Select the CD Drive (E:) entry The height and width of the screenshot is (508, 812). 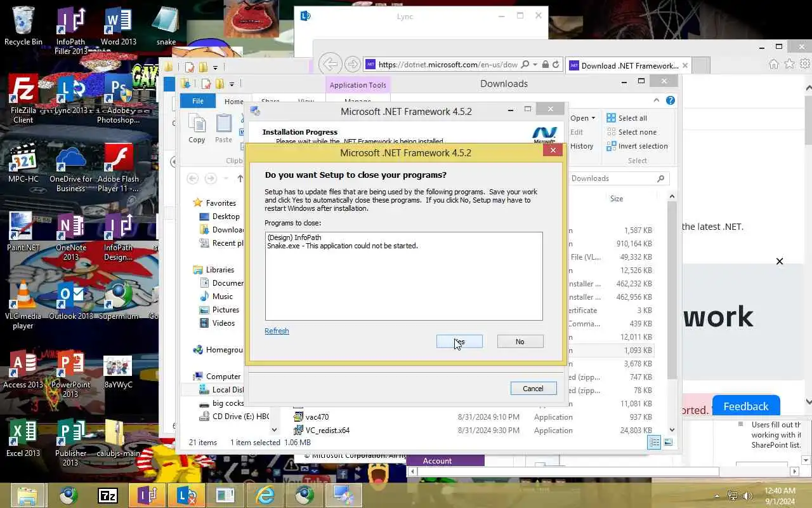click(233, 417)
